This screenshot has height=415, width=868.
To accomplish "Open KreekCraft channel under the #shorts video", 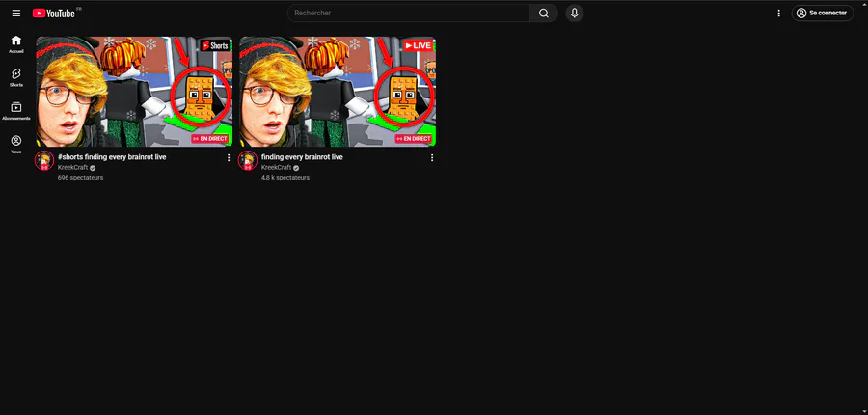I will [x=73, y=168].
